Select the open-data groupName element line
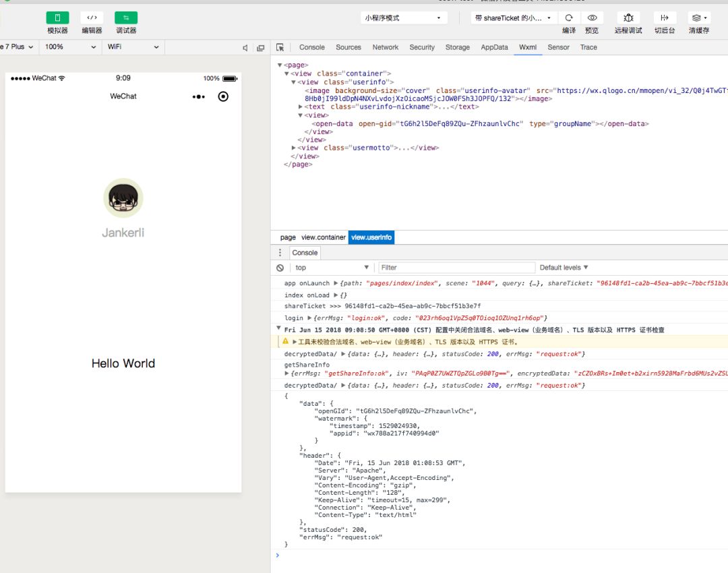Image resolution: width=728 pixels, height=573 pixels. coord(480,123)
